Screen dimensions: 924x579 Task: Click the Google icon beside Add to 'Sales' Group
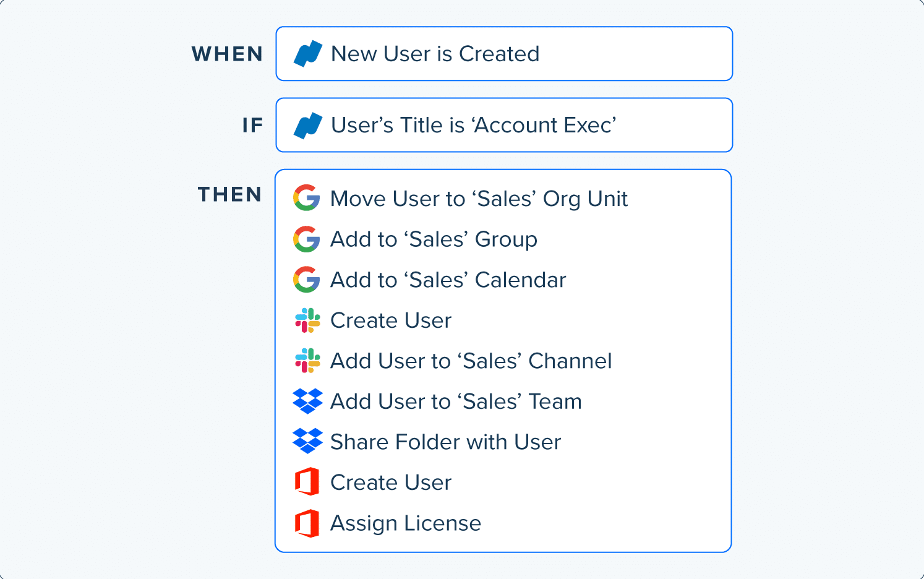307,239
